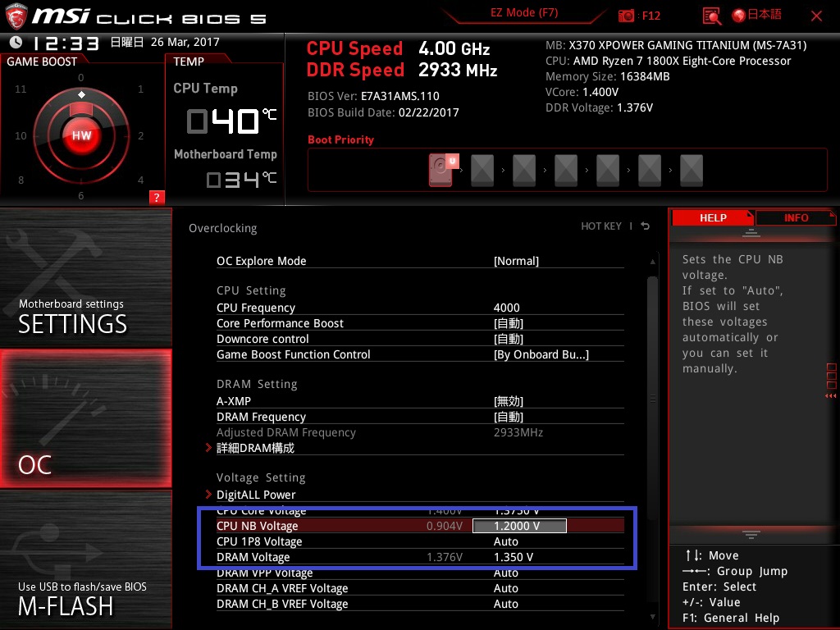
Task: Select the seventh boot priority slot
Action: point(691,171)
